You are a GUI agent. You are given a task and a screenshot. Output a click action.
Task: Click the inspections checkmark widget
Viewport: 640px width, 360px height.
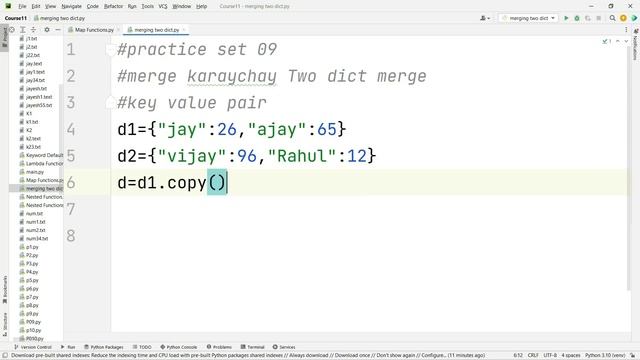tap(607, 41)
